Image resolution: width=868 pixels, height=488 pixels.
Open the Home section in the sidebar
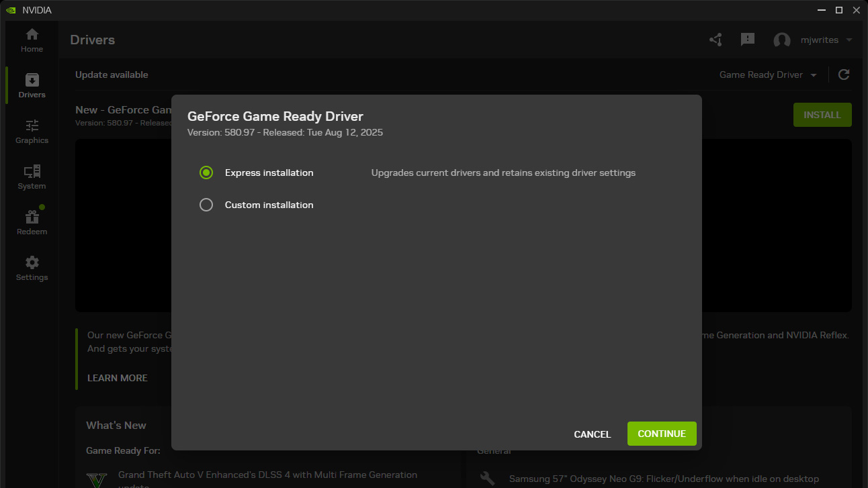coord(31,39)
